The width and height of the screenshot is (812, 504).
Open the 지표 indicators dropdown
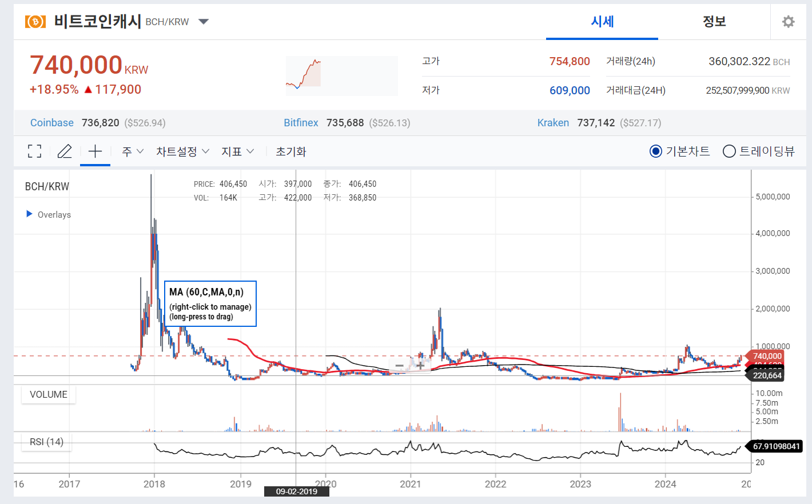coord(237,151)
